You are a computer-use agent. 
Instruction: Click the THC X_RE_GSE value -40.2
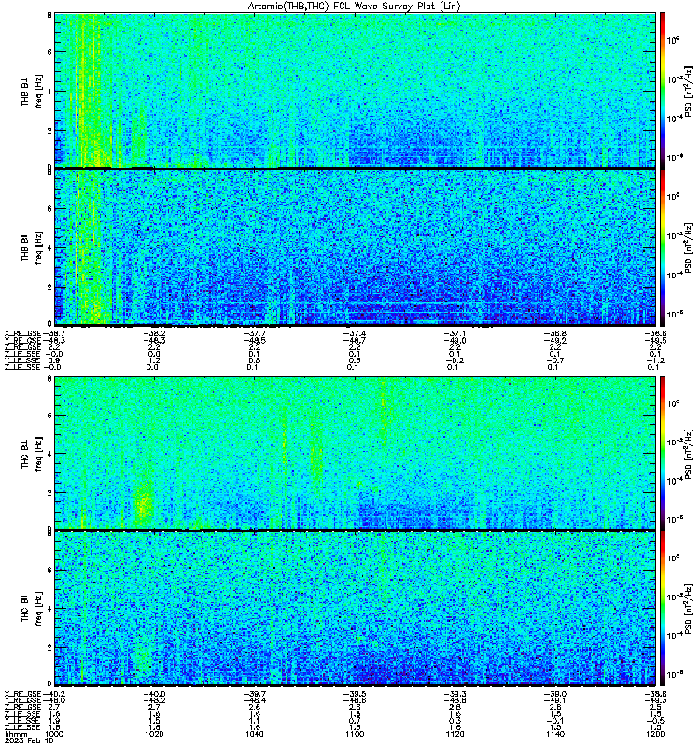click(54, 694)
